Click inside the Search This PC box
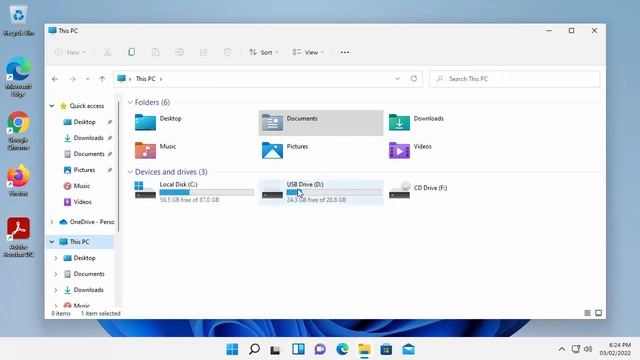Screen dimensions: 640x360 point(514,79)
